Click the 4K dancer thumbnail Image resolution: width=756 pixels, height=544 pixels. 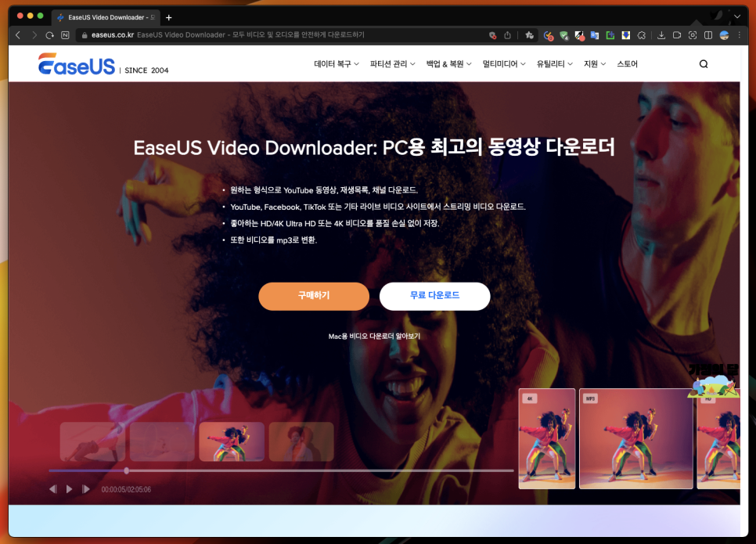[x=547, y=438]
